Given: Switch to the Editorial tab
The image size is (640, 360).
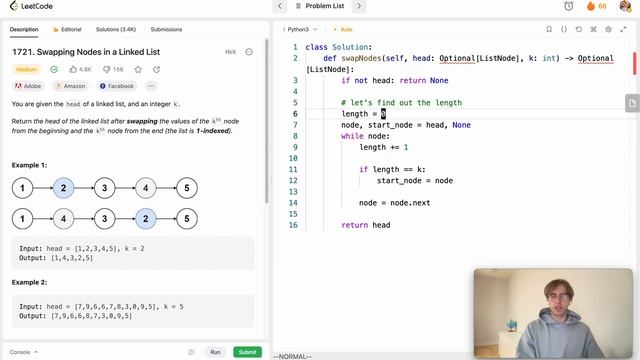Looking at the screenshot, I should tap(67, 29).
